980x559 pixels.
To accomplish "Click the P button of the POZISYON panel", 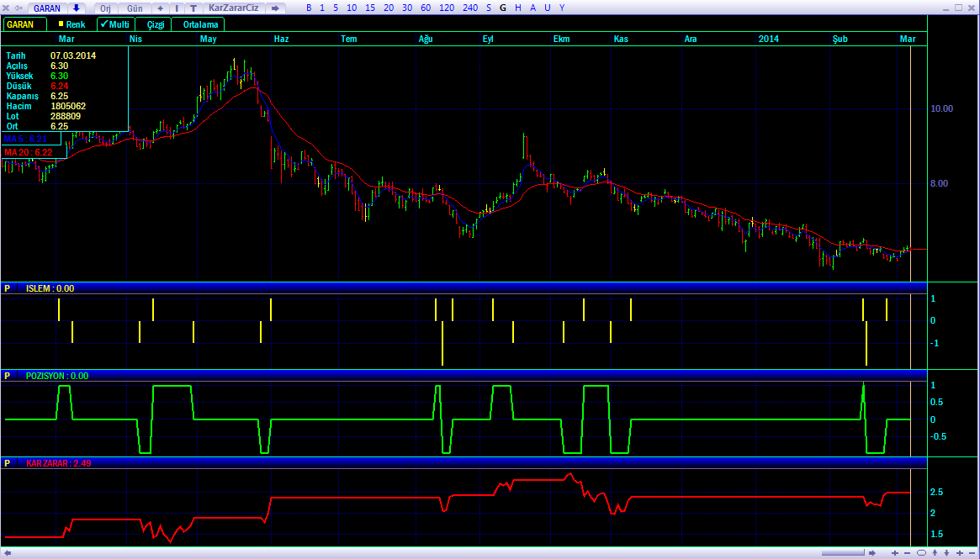I will (8, 376).
